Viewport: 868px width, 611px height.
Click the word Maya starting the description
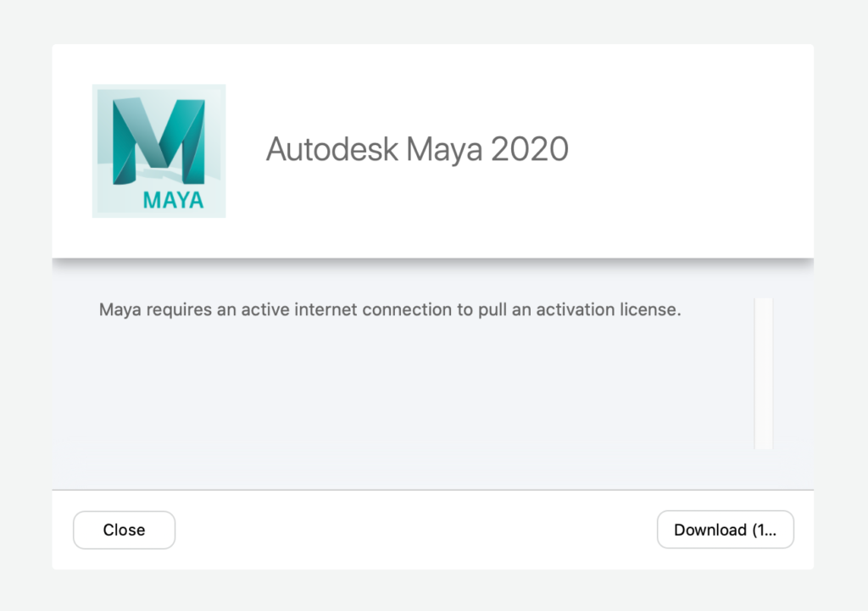pyautogui.click(x=120, y=310)
